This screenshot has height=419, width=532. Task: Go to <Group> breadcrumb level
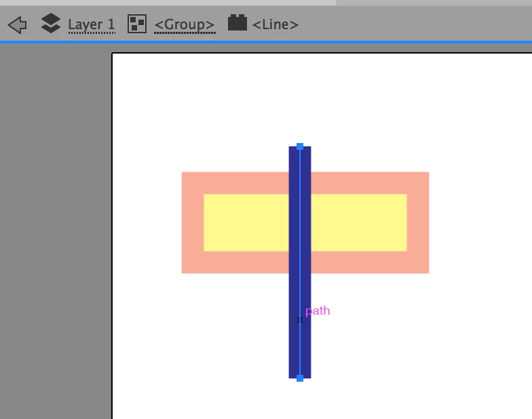[x=185, y=24]
